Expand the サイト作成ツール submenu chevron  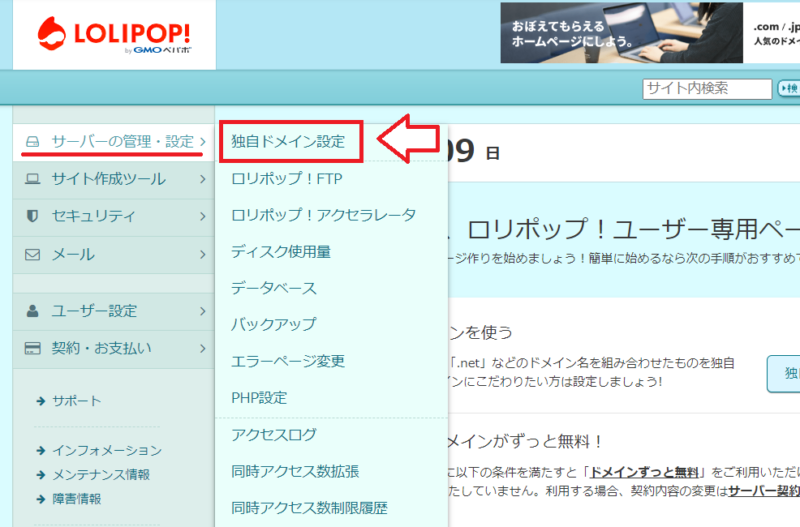point(202,179)
